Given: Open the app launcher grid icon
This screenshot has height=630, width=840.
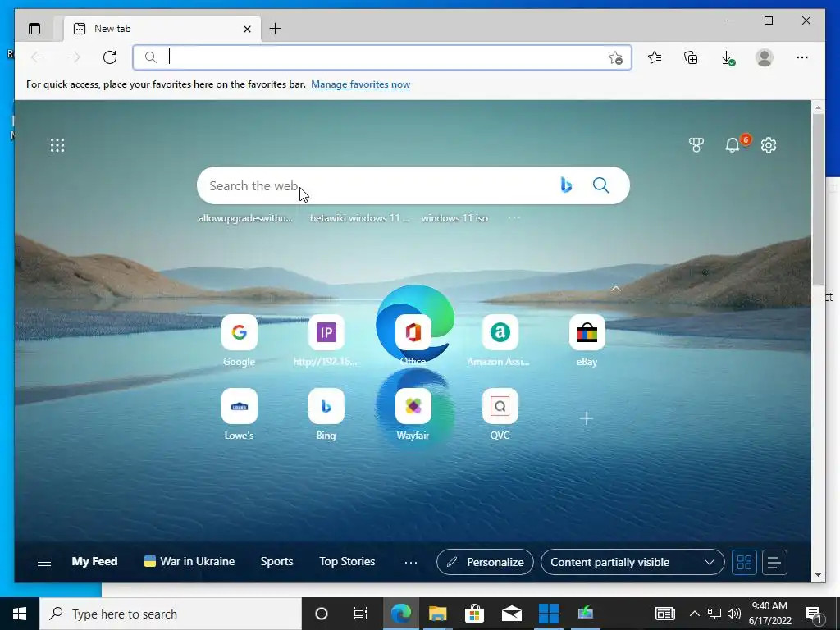Looking at the screenshot, I should tap(57, 145).
